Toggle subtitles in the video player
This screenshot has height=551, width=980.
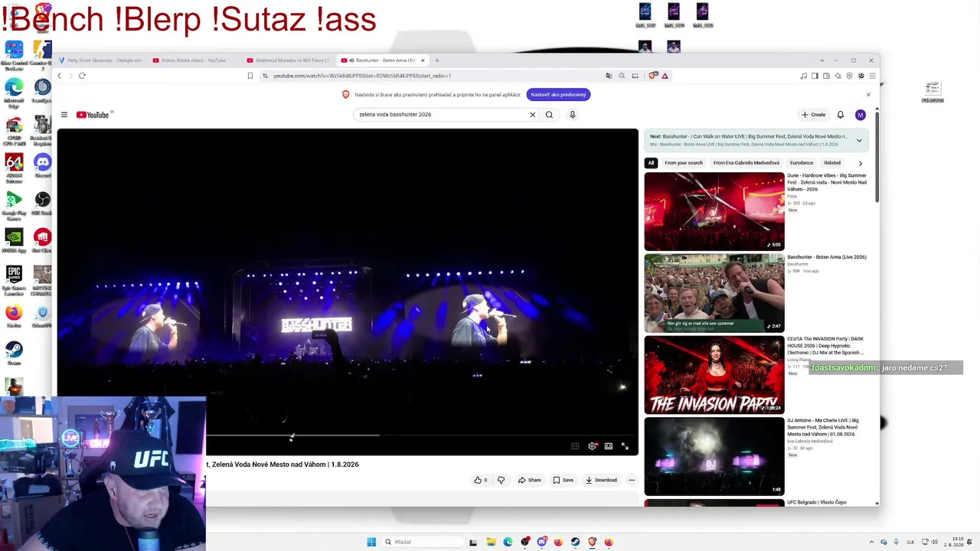coord(575,446)
